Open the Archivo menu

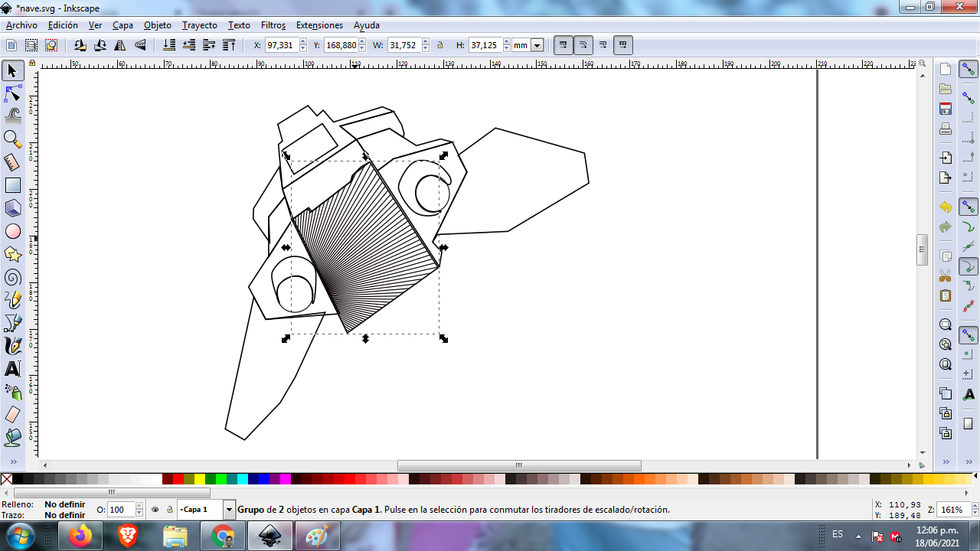[21, 25]
